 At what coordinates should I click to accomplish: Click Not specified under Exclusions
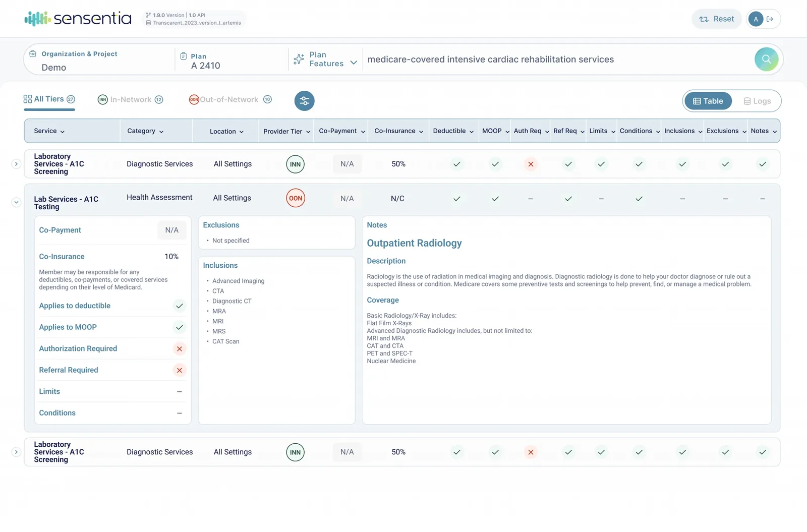pyautogui.click(x=231, y=241)
